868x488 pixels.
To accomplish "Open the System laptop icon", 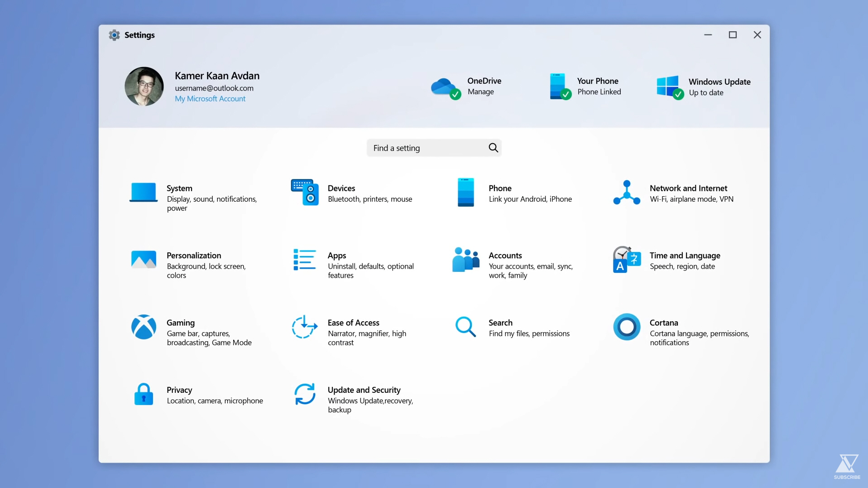I will tap(144, 192).
